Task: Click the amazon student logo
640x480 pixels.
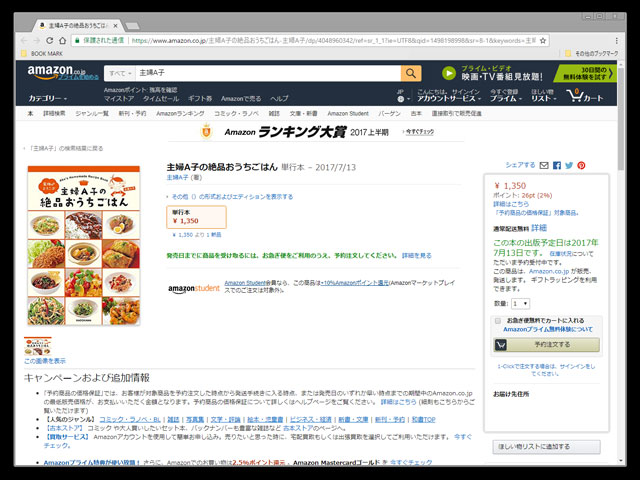Action: click(194, 288)
